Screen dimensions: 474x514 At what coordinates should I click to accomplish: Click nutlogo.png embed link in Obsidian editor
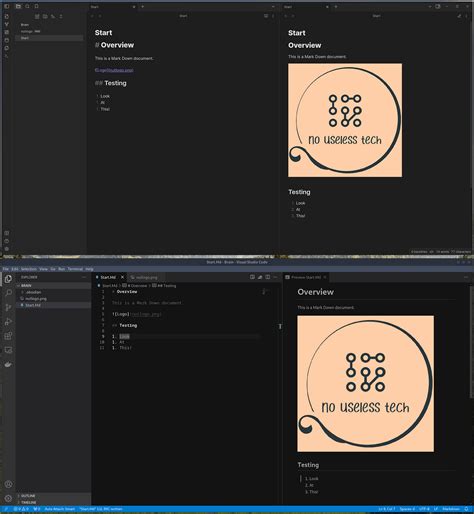pyautogui.click(x=114, y=70)
